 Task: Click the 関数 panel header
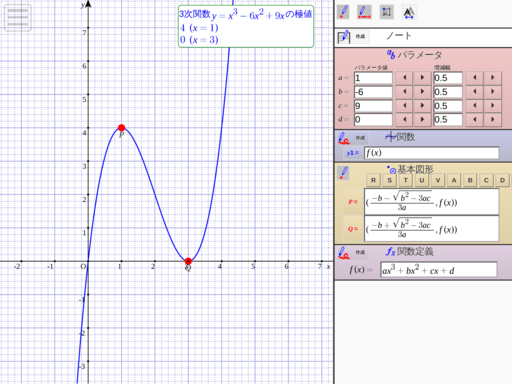click(x=400, y=137)
